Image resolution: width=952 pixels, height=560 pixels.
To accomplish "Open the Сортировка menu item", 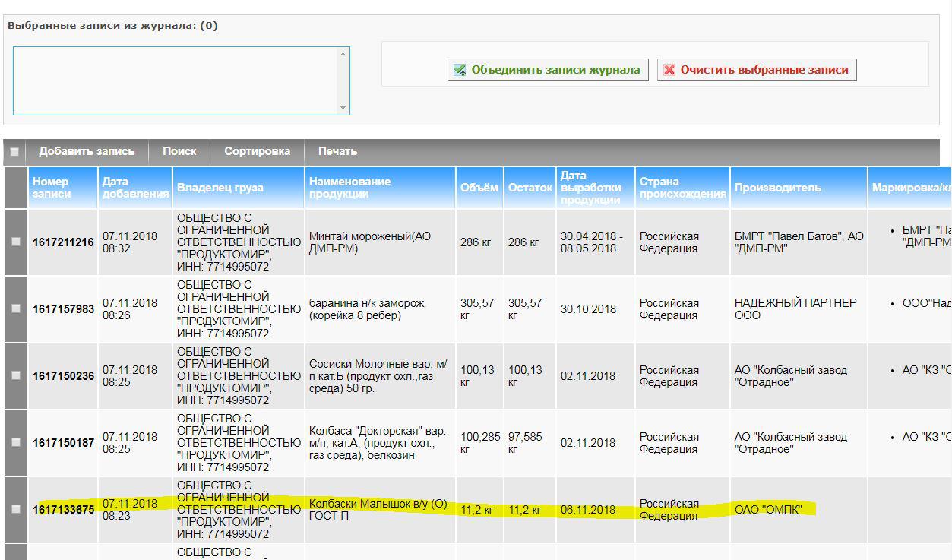I will click(x=257, y=151).
